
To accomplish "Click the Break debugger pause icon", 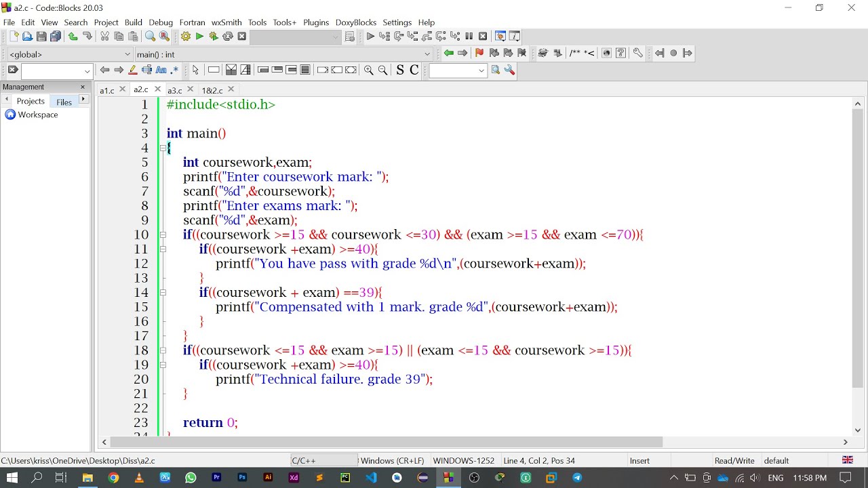I will click(x=469, y=37).
